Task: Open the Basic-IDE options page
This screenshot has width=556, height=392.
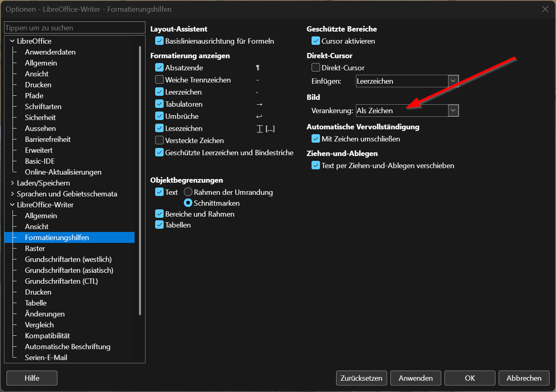Action: [x=40, y=161]
